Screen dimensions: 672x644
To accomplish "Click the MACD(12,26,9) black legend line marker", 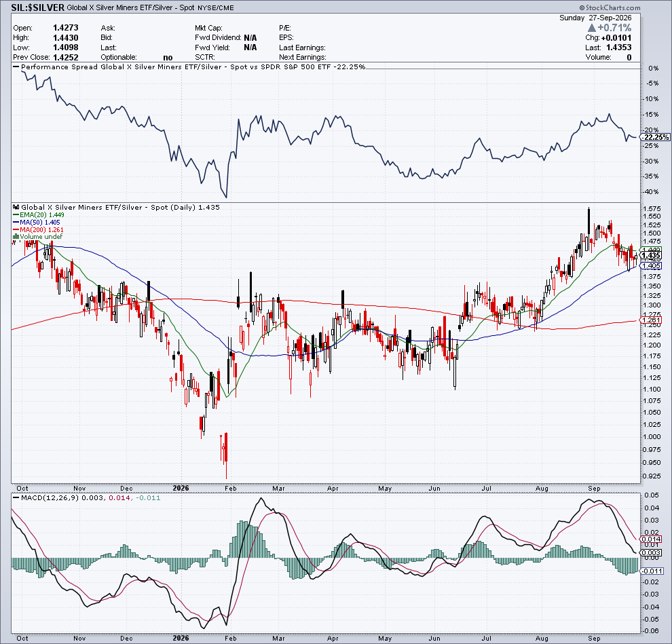I will [x=16, y=498].
